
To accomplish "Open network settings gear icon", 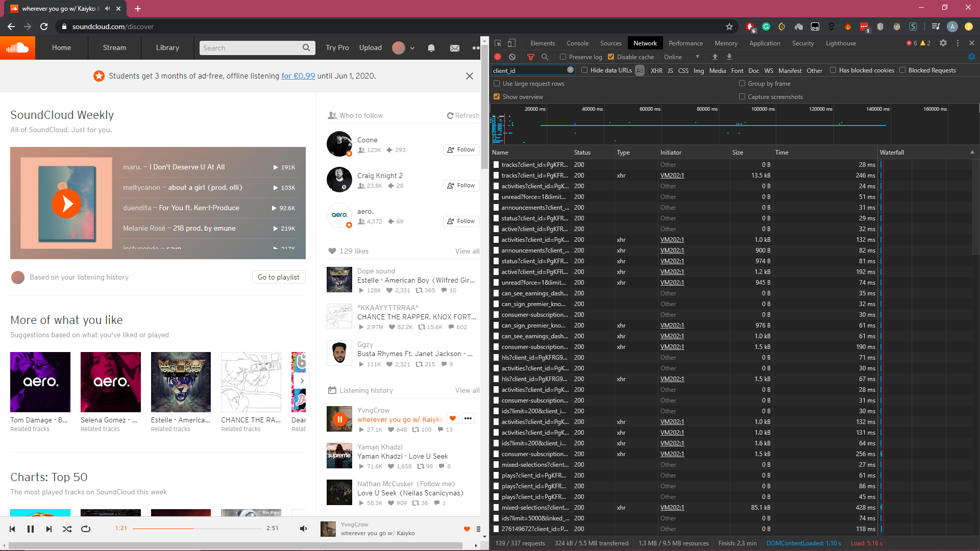I will pyautogui.click(x=972, y=57).
